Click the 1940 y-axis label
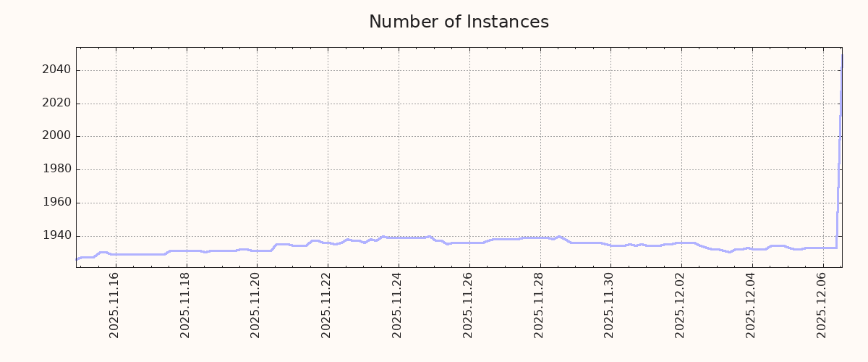This screenshot has width=868, height=362. [56, 236]
